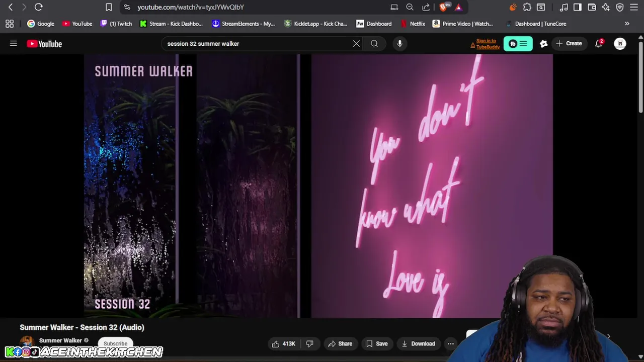Share the Session 32 video
644x362 pixels.
(340, 344)
